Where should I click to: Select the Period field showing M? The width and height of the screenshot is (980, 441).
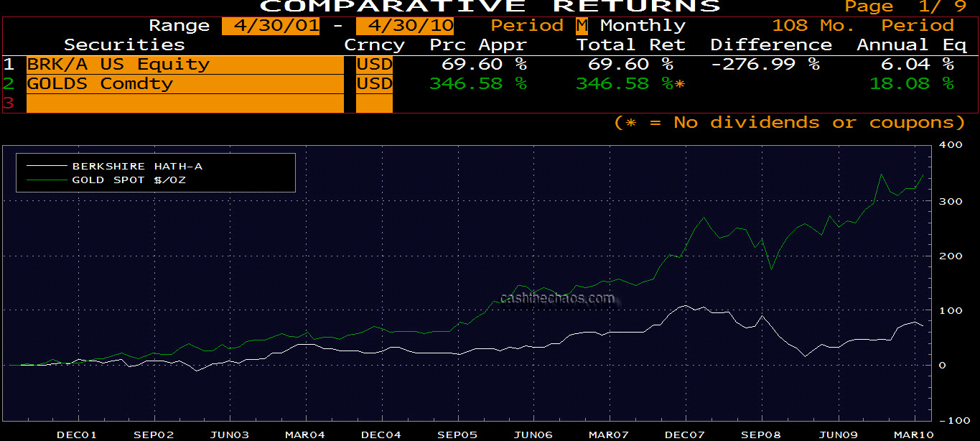[582, 26]
